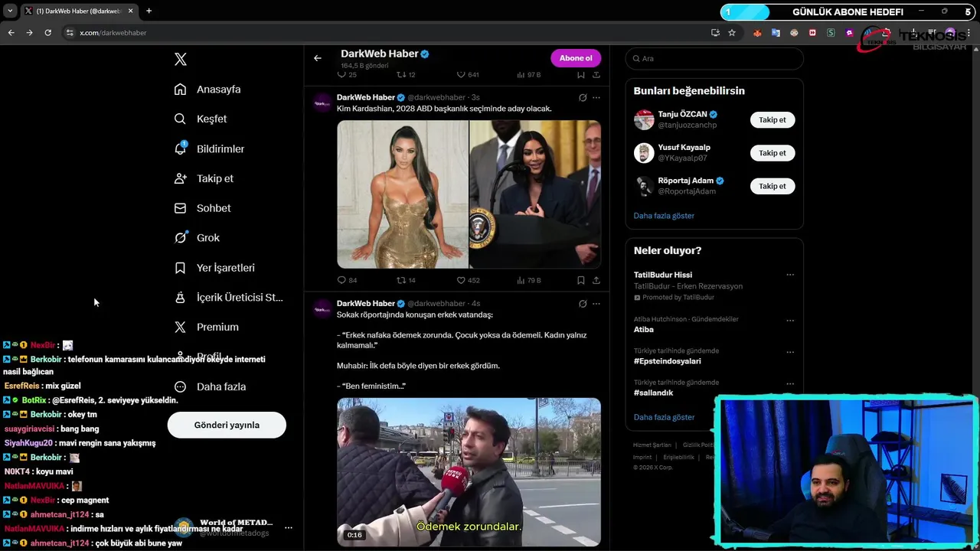The width and height of the screenshot is (980, 551).
Task: Open Yer İşaretleri bookmarks
Action: pos(214,268)
